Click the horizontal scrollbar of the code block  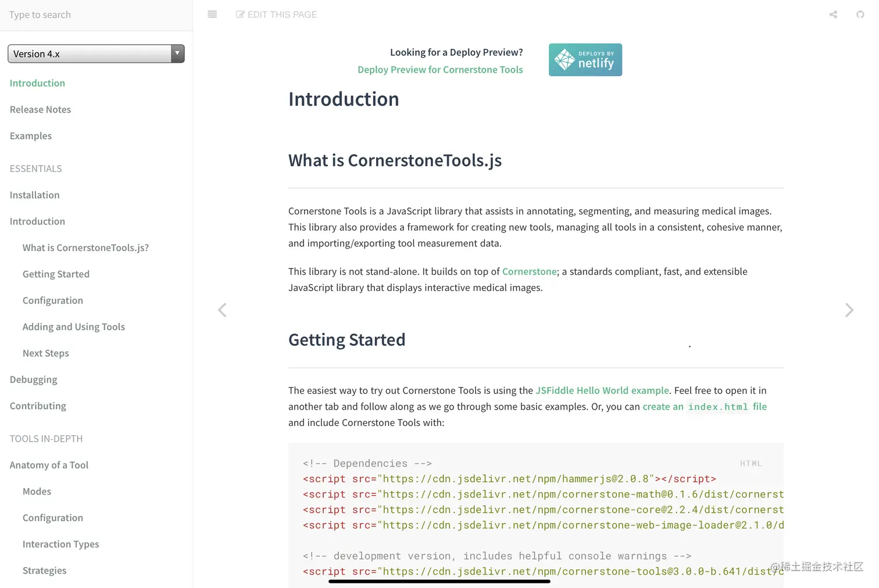pyautogui.click(x=440, y=581)
